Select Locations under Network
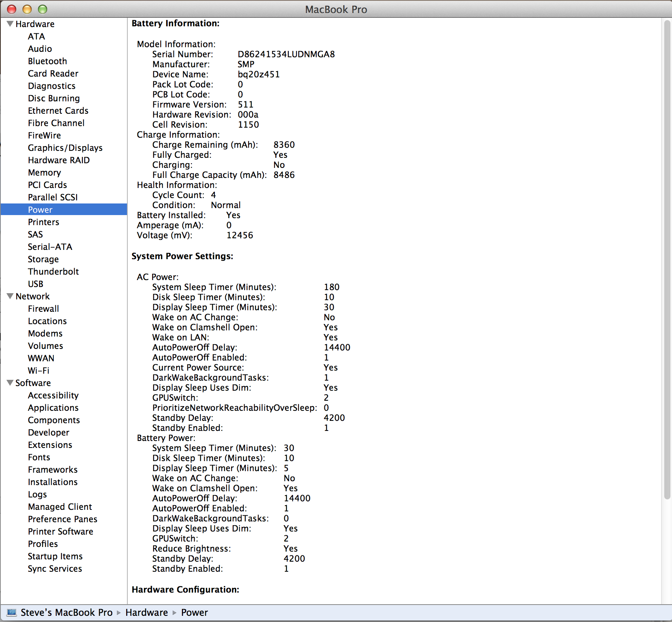The image size is (672, 622). [x=47, y=321]
